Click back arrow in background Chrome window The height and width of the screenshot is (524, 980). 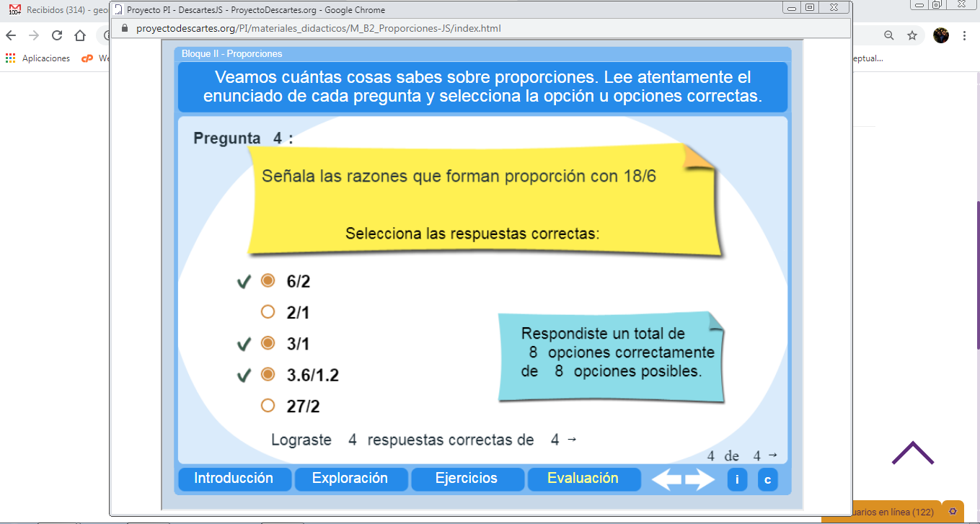click(12, 35)
